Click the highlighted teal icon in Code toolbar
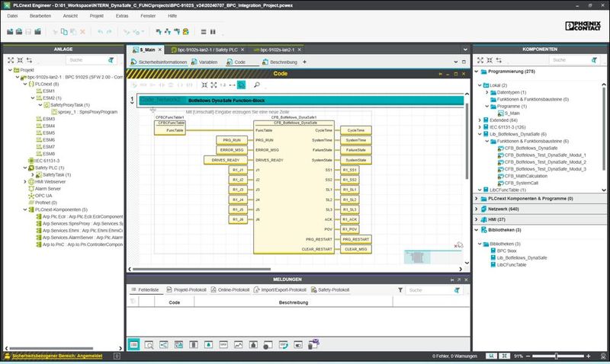The width and height of the screenshot is (610, 364). pos(241,85)
